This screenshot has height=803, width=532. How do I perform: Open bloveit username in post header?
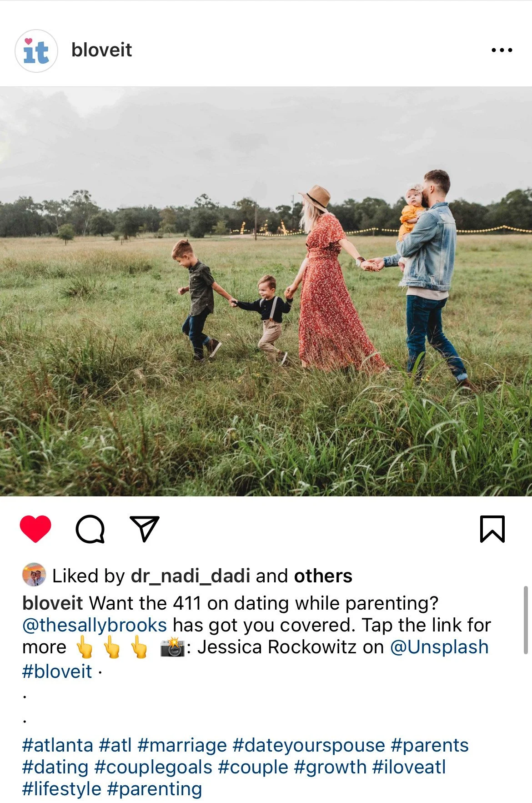[x=101, y=50]
